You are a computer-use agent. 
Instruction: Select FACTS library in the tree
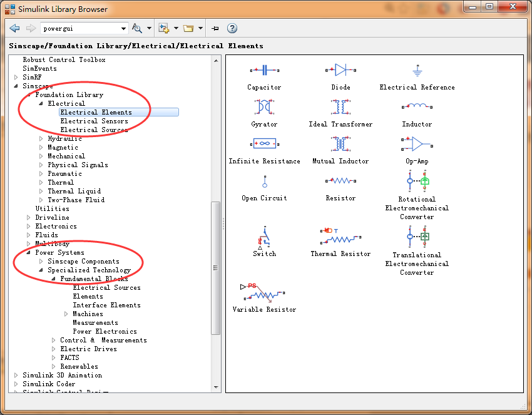(69, 357)
